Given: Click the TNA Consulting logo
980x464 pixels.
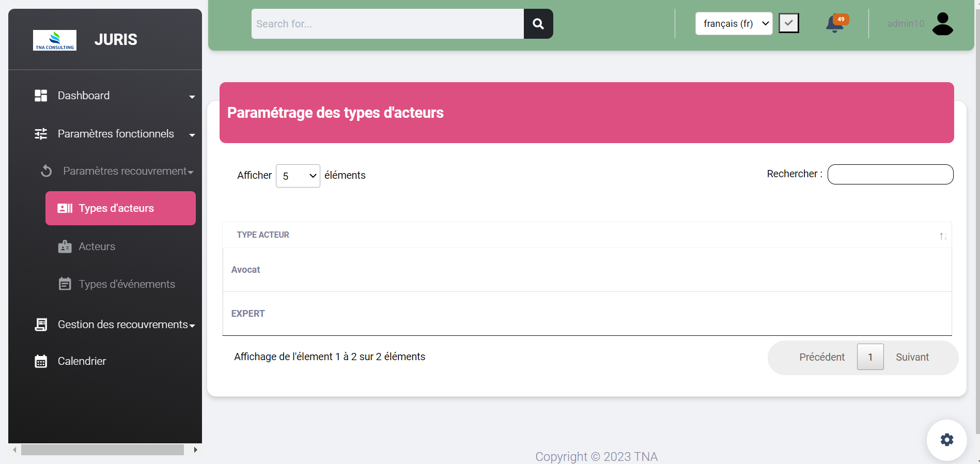Looking at the screenshot, I should click(55, 40).
